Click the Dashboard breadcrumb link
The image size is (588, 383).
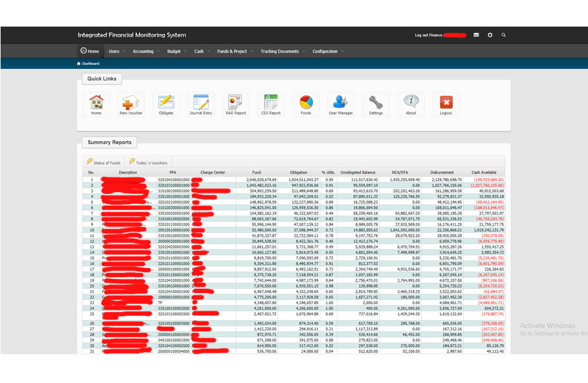[90, 64]
